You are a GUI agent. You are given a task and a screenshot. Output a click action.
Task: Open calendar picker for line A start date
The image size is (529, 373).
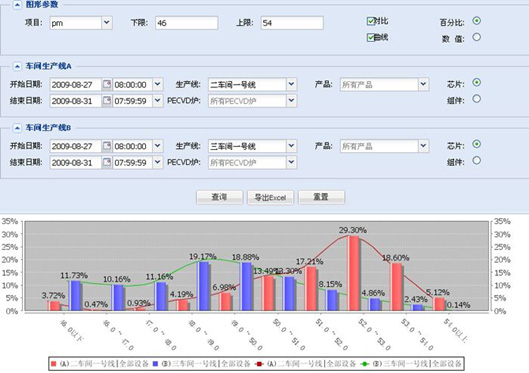(x=107, y=84)
